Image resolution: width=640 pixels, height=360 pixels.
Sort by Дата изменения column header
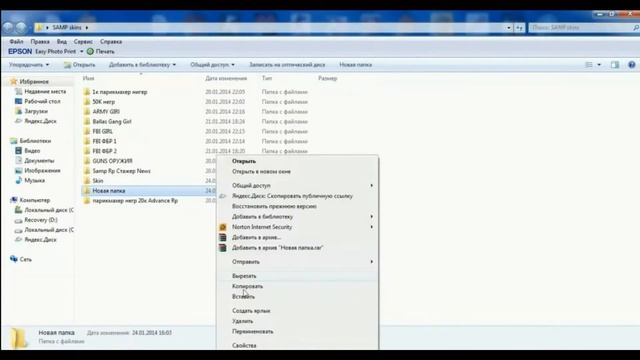(226, 78)
